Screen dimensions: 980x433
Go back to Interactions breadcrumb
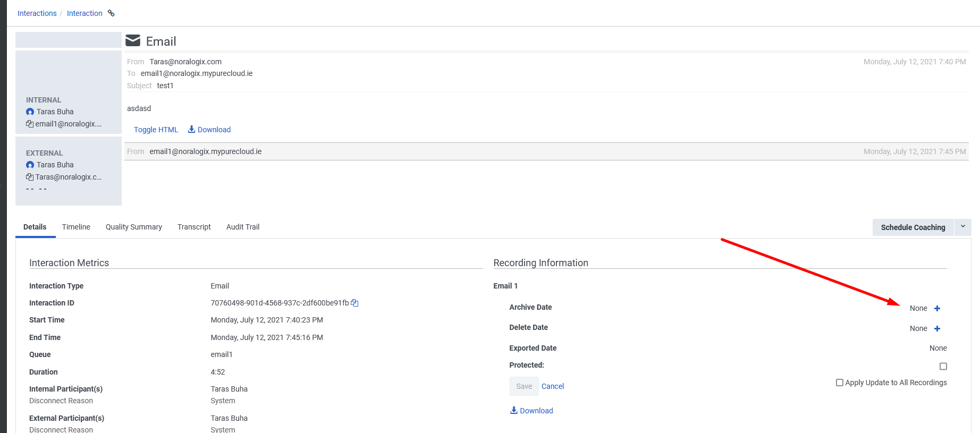pyautogui.click(x=37, y=13)
